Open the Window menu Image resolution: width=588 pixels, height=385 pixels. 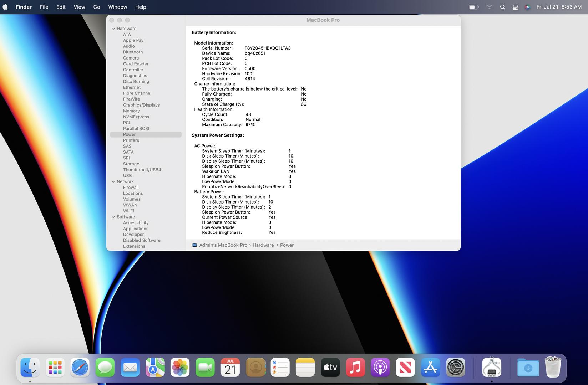(118, 7)
